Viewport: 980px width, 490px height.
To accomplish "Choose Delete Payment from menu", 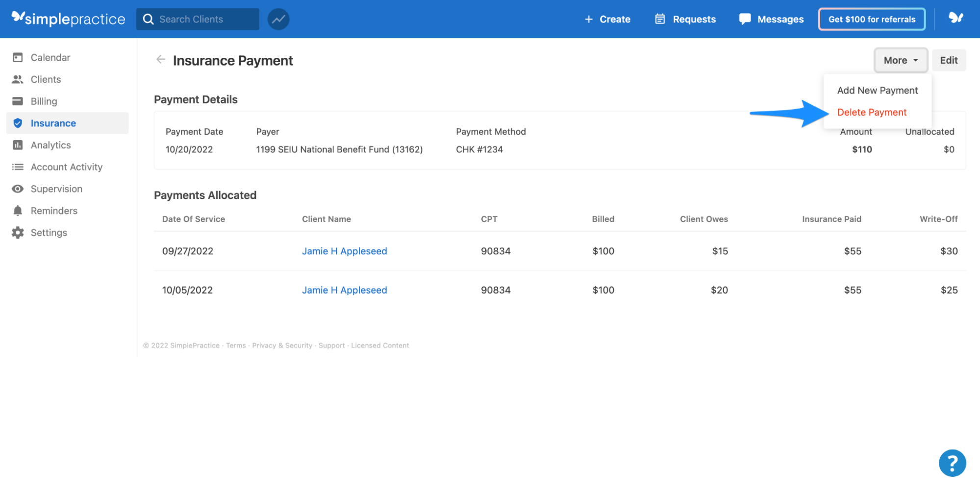I will pyautogui.click(x=871, y=112).
